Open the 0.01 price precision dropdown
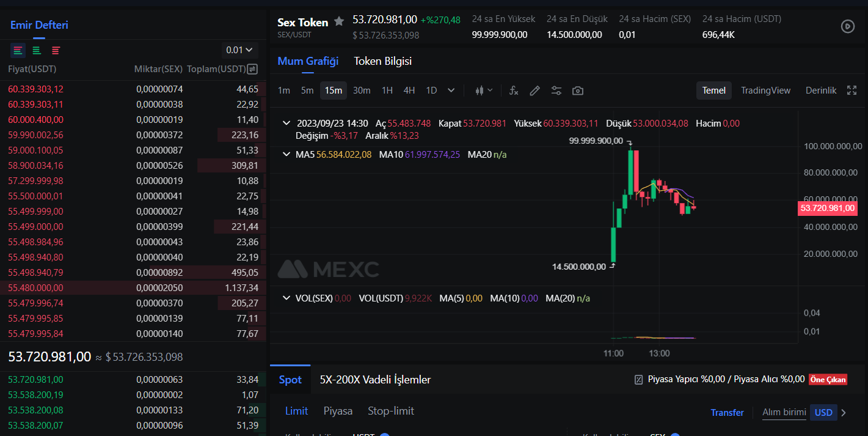Viewport: 868px width, 436px height. pyautogui.click(x=239, y=50)
